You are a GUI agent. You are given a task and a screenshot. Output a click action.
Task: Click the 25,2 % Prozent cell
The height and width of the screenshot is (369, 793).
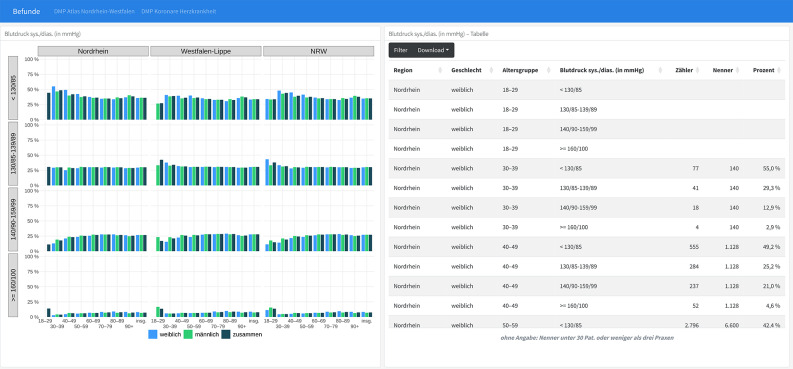point(771,267)
